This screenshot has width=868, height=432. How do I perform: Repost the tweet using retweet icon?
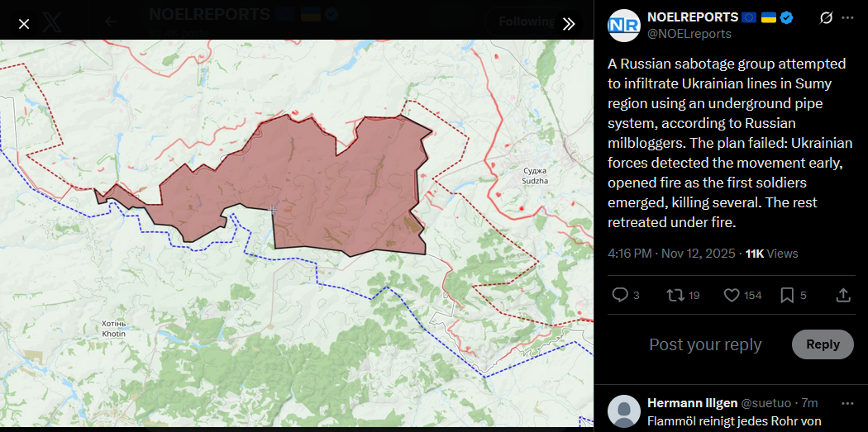[x=675, y=295]
